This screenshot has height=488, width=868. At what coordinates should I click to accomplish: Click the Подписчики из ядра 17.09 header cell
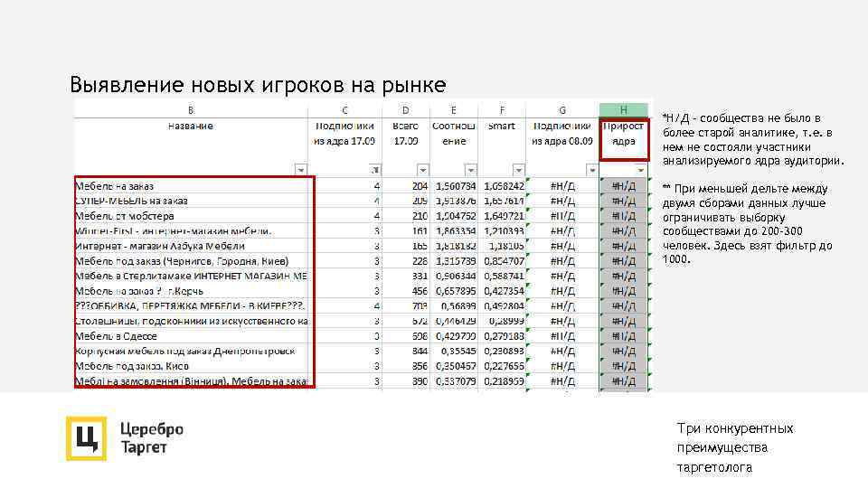(x=344, y=147)
